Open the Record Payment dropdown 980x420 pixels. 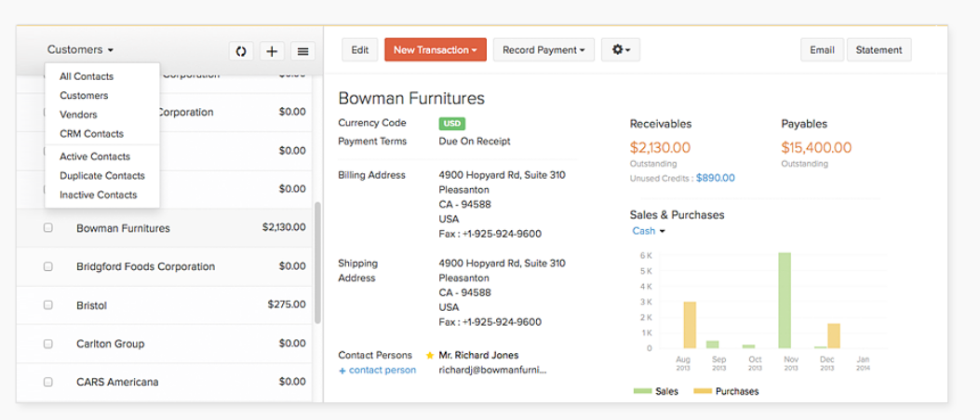(544, 50)
